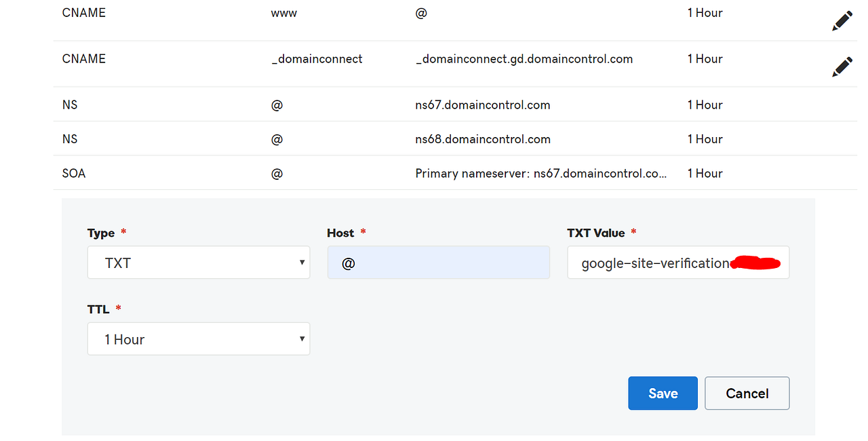Cancel adding the DNS record
This screenshot has width=868, height=441.
pos(747,394)
